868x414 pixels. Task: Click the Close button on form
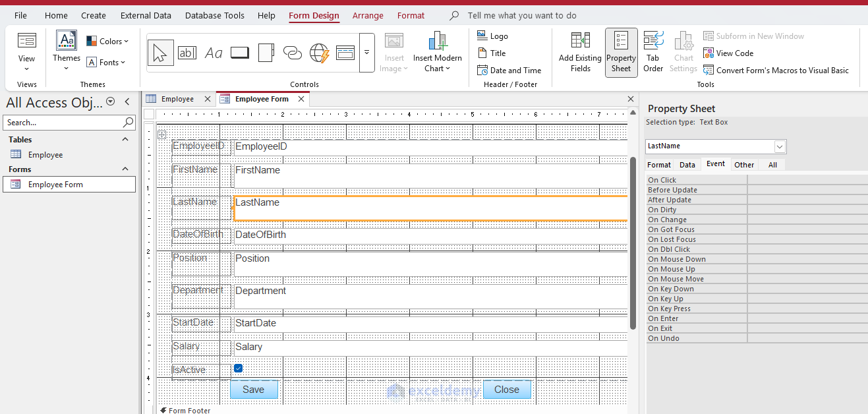507,390
